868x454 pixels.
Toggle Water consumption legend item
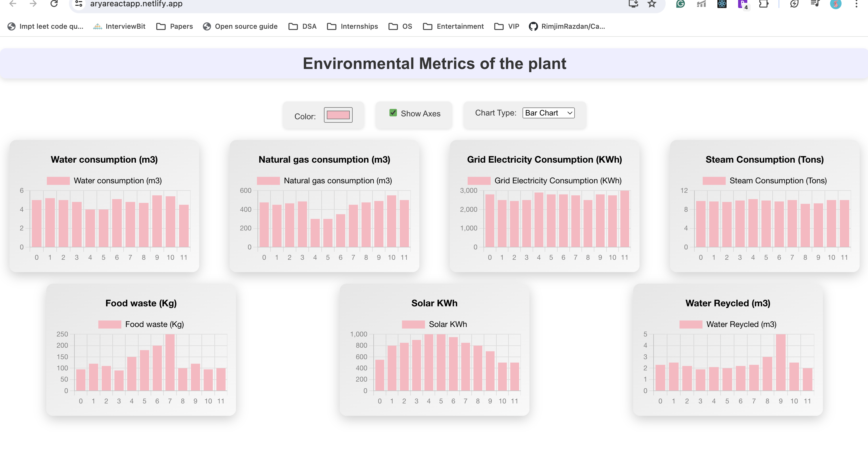click(x=104, y=180)
